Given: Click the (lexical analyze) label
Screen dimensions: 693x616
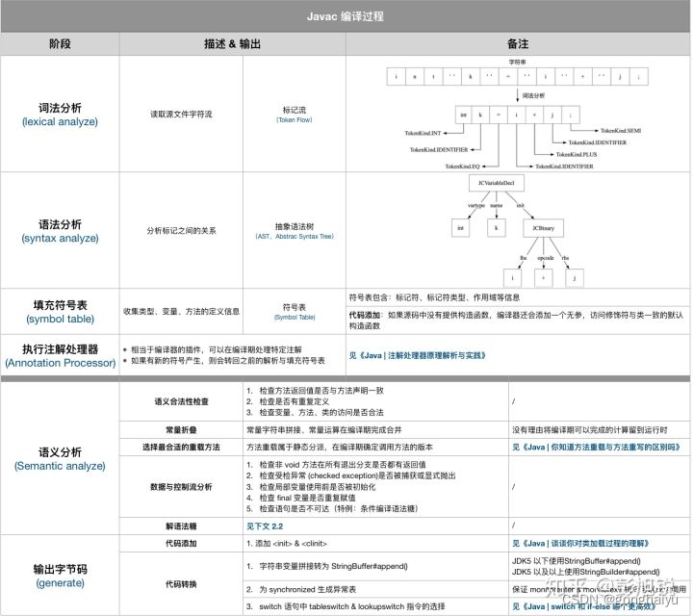Looking at the screenshot, I should pos(60,121).
